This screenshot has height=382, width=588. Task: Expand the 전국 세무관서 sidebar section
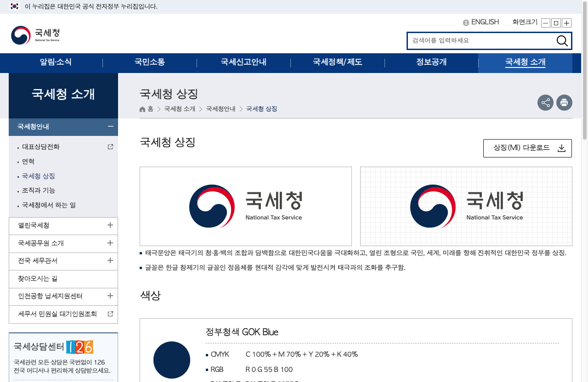pos(110,260)
